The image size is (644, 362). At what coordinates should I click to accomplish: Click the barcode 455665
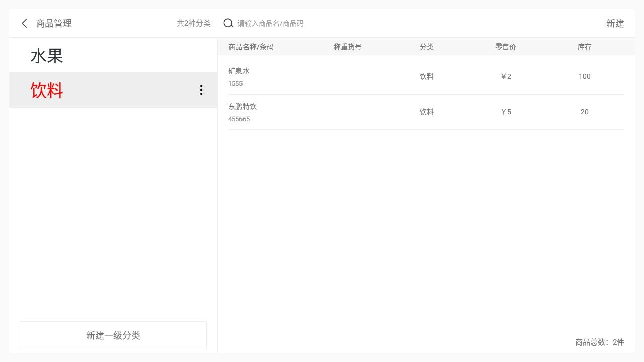tap(239, 119)
